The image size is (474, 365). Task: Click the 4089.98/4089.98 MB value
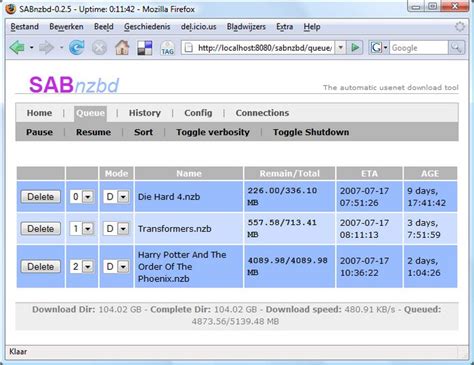point(287,266)
